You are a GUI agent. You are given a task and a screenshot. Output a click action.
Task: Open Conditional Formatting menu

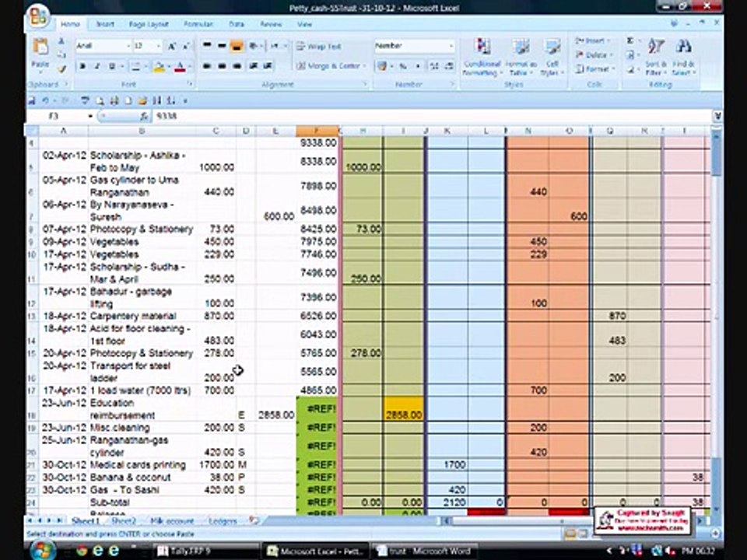click(482, 57)
